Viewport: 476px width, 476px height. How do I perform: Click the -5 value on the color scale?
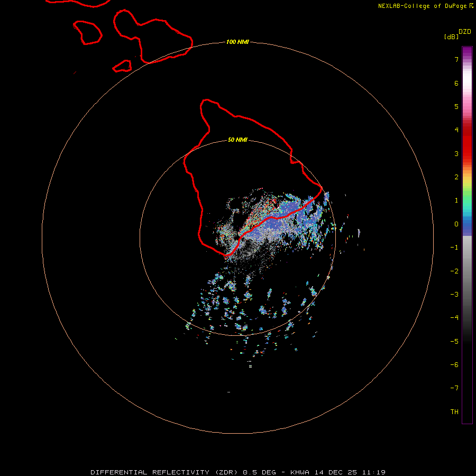(454, 342)
